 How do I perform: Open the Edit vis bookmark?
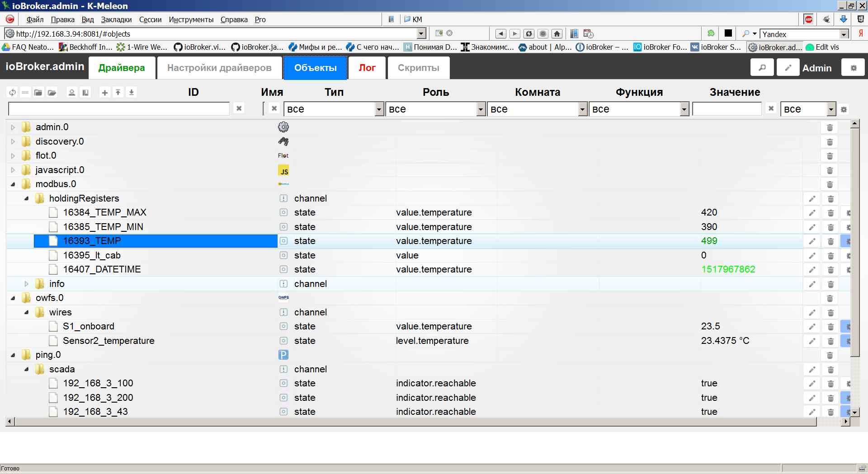tap(823, 47)
